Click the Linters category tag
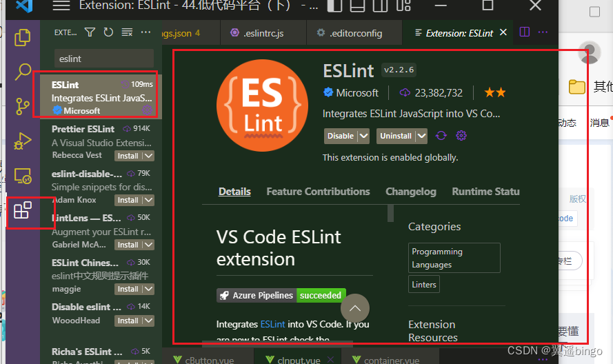The height and width of the screenshot is (364, 613). pos(424,284)
